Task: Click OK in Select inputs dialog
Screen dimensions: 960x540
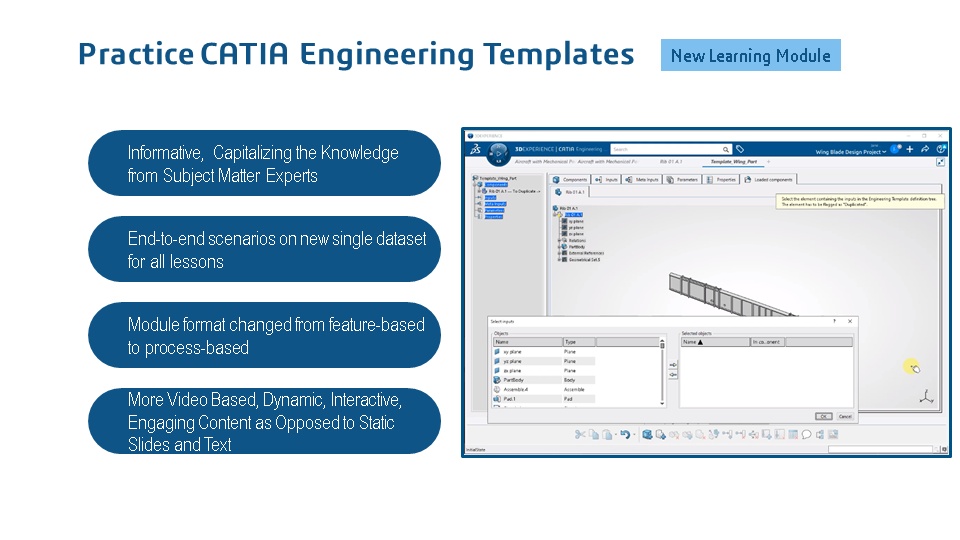Action: tap(823, 416)
